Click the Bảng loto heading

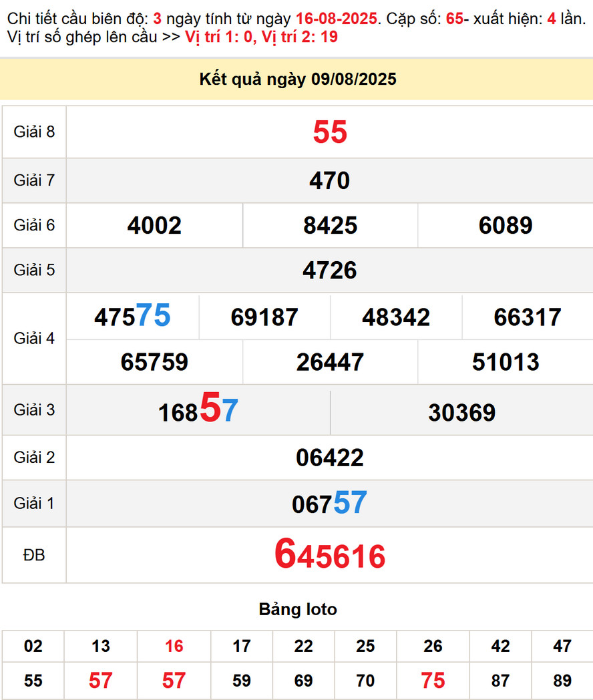point(298,609)
